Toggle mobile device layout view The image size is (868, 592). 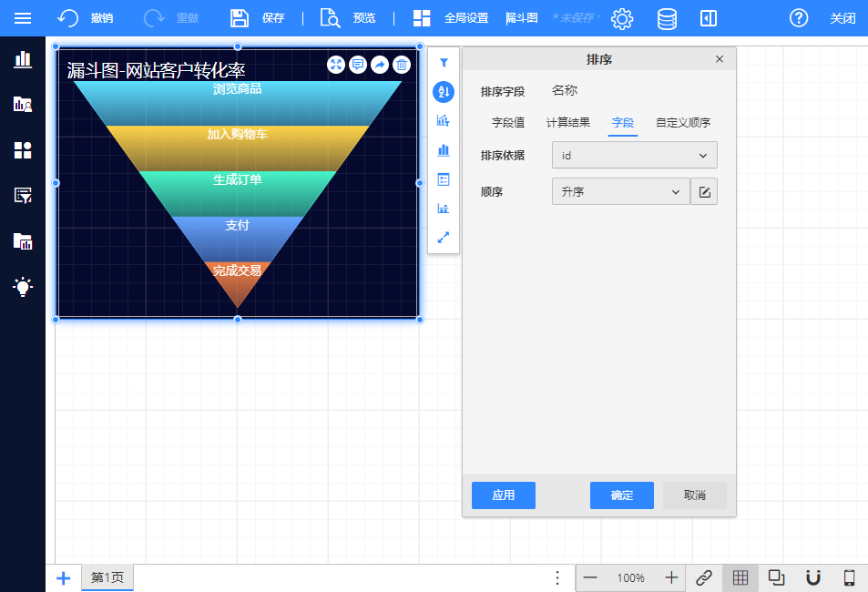849,577
